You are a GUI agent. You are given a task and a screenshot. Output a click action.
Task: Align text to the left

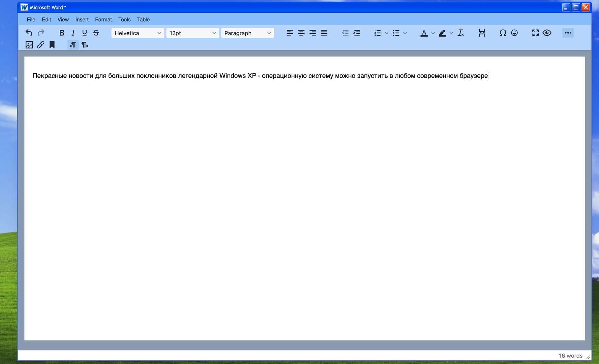coord(290,33)
